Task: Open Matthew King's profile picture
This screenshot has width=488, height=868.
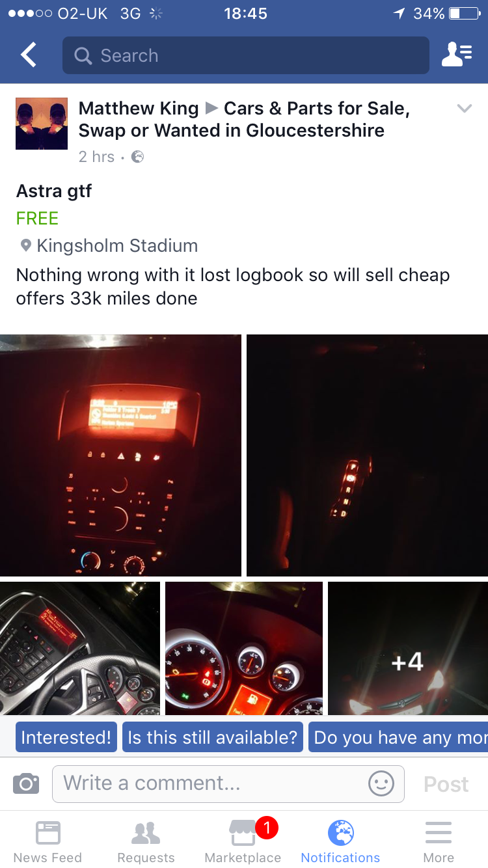Action: pos(42,124)
